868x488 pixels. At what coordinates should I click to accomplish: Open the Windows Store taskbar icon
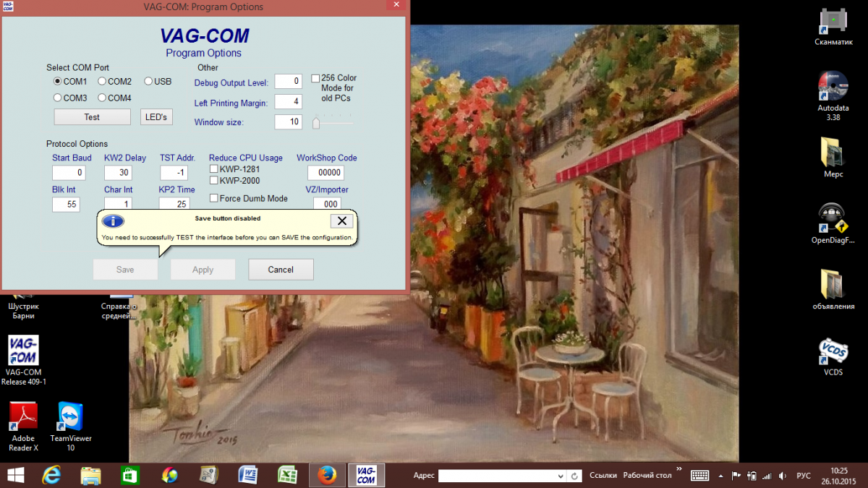tap(129, 475)
